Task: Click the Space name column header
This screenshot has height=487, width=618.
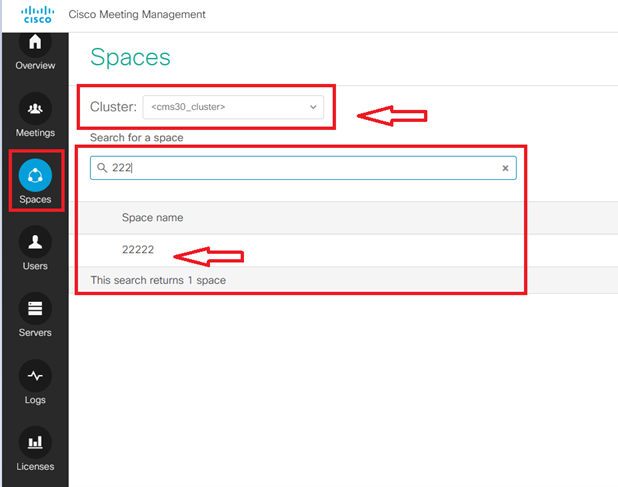Action: coord(152,217)
